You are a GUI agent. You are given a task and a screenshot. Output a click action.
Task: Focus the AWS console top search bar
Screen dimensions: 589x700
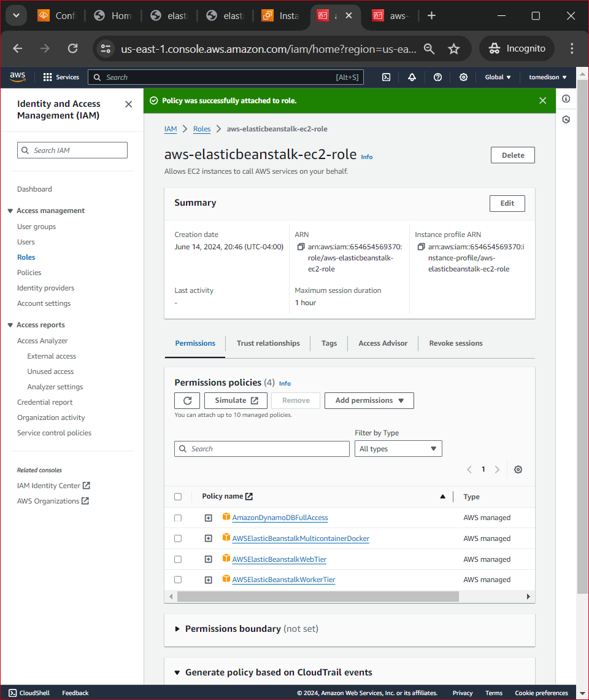(x=226, y=77)
